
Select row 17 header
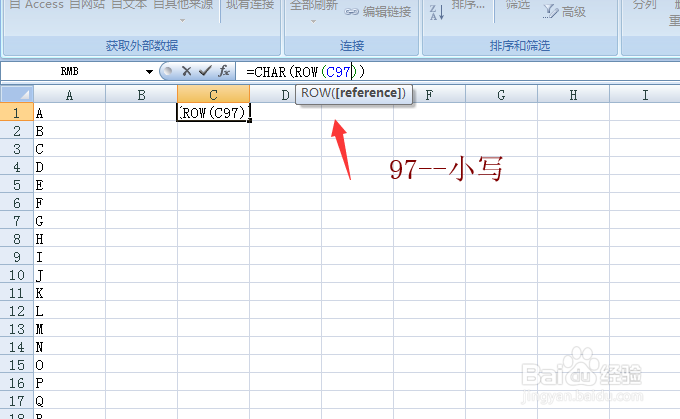[16, 401]
